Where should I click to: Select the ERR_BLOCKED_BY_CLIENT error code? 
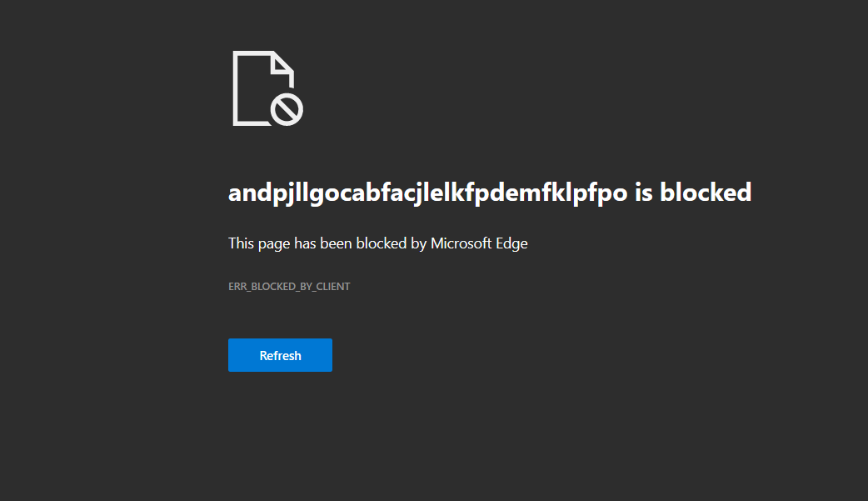[289, 286]
